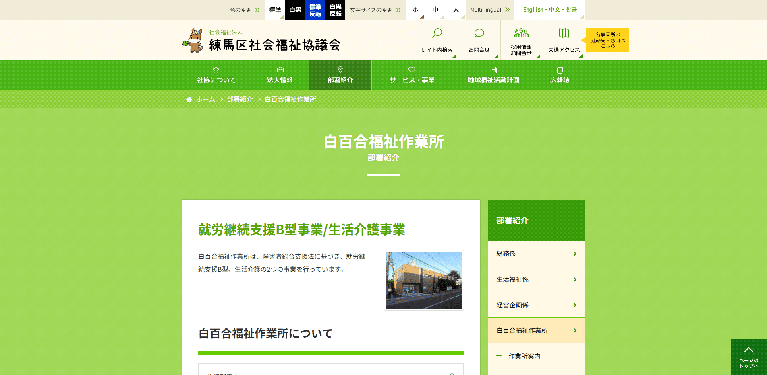Set font size to large 大
The image size is (767, 375).
(455, 10)
